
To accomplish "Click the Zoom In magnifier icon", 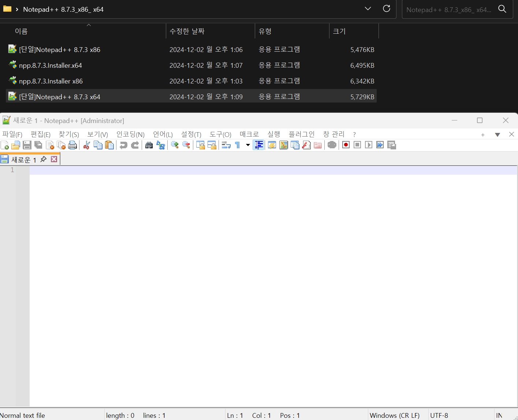I will click(x=175, y=145).
